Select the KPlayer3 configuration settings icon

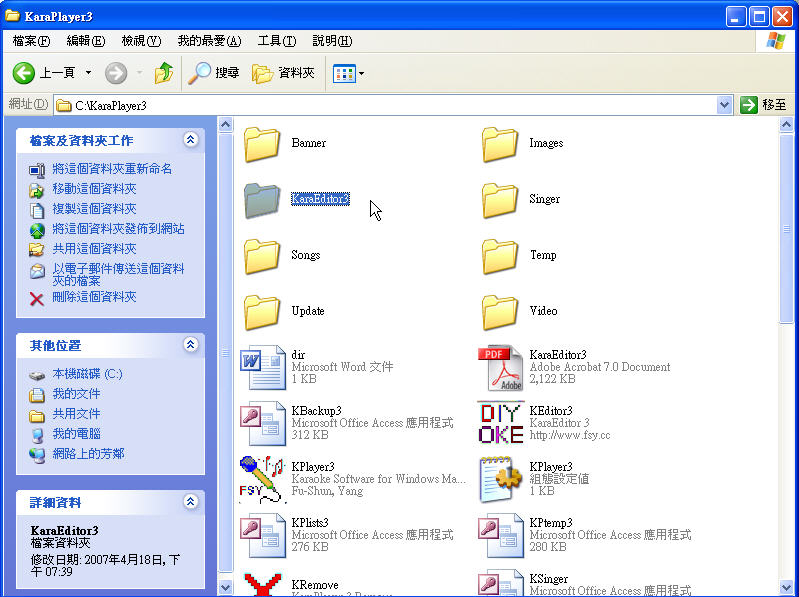(500, 479)
